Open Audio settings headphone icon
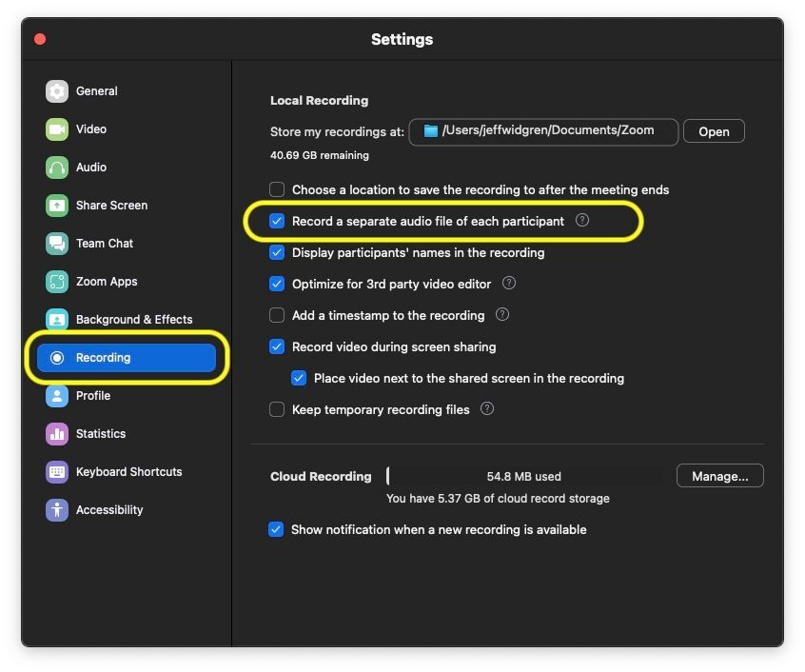The image size is (805, 672). pos(57,168)
